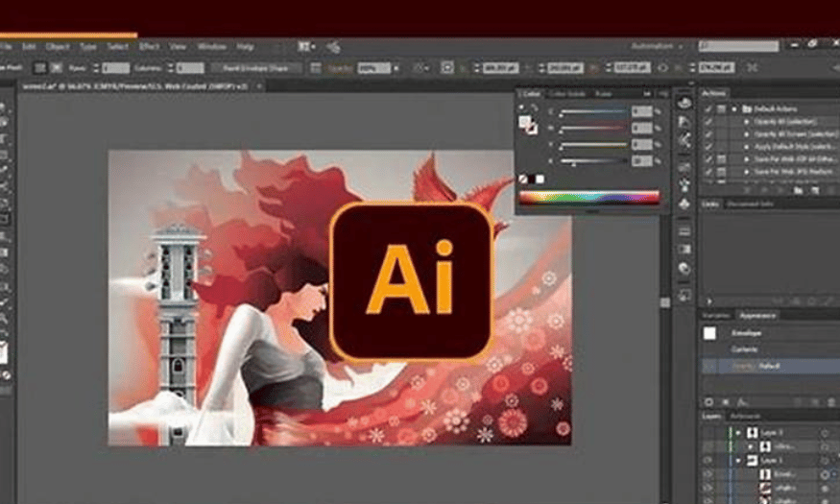Click the Reset Envelope Shape button

256,68
